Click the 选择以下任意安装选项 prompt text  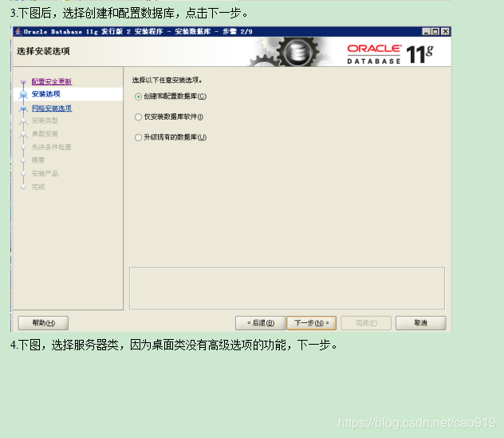pyautogui.click(x=167, y=81)
